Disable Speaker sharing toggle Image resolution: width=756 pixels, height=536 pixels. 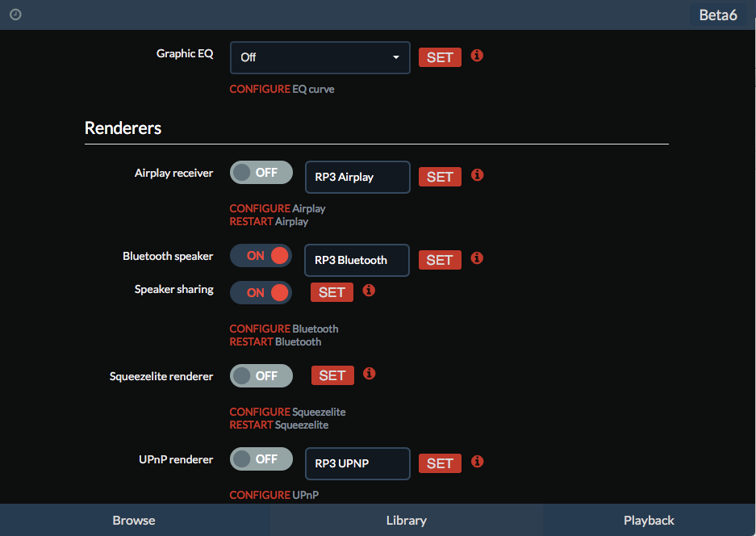tap(261, 293)
